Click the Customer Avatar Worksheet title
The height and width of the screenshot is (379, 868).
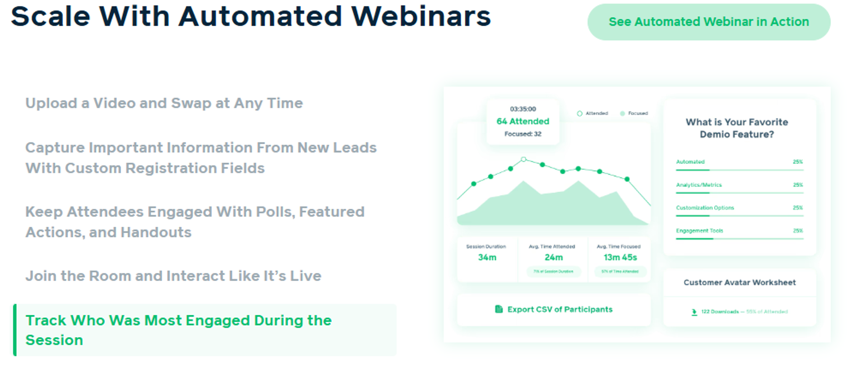pos(740,282)
